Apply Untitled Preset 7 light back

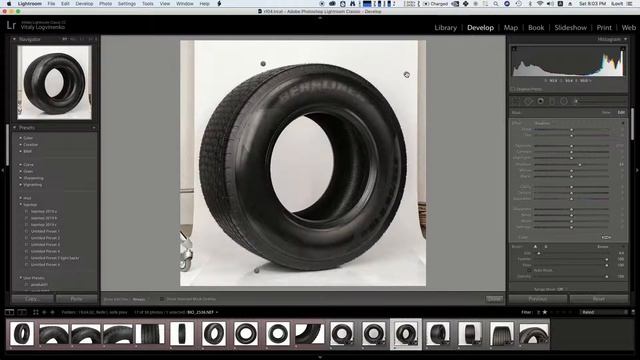point(55,258)
